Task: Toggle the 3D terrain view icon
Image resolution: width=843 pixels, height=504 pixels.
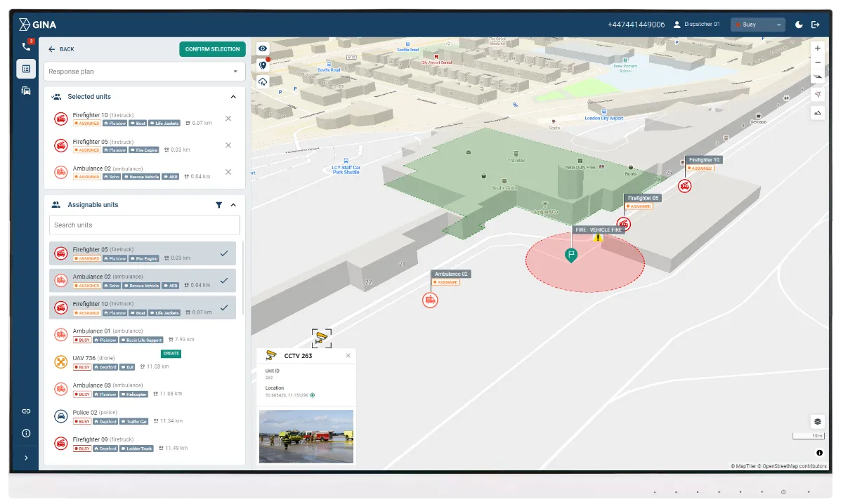Action: point(817,112)
